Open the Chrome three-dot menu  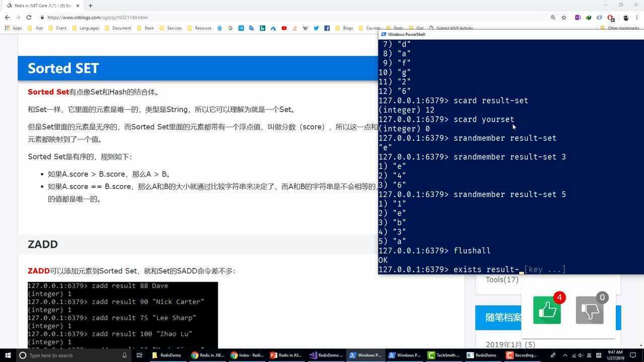(x=637, y=17)
